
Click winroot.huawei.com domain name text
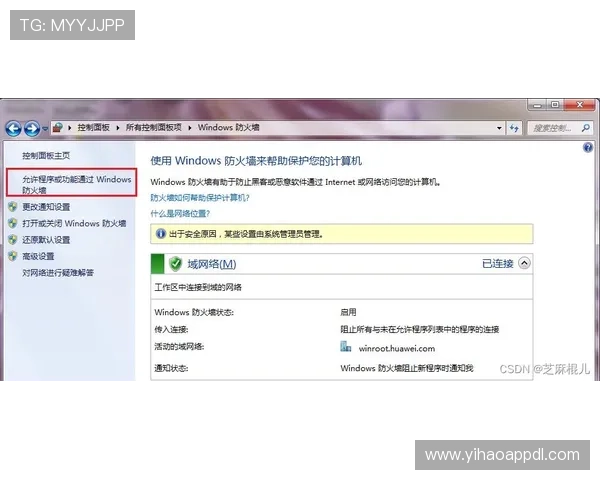click(x=397, y=349)
